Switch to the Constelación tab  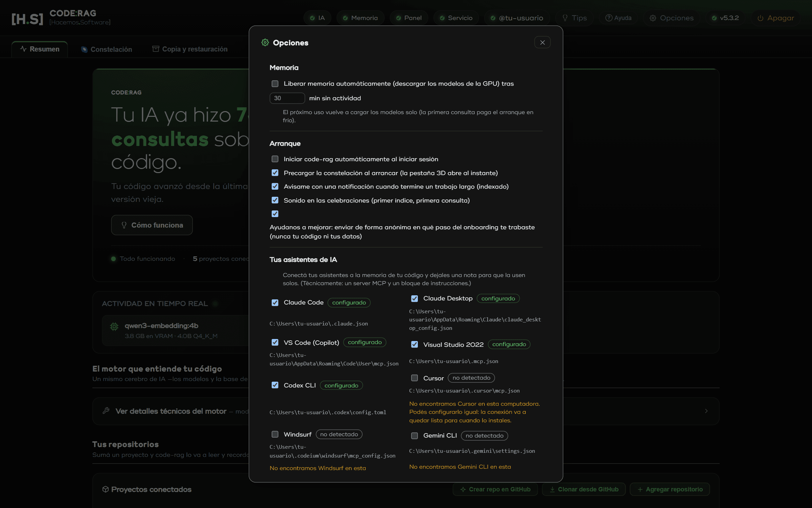[107, 49]
